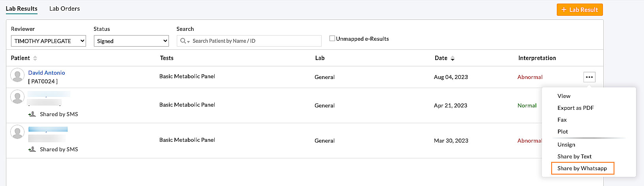
Task: Click the Shared by SMS icon in the second row
Action: tap(32, 114)
